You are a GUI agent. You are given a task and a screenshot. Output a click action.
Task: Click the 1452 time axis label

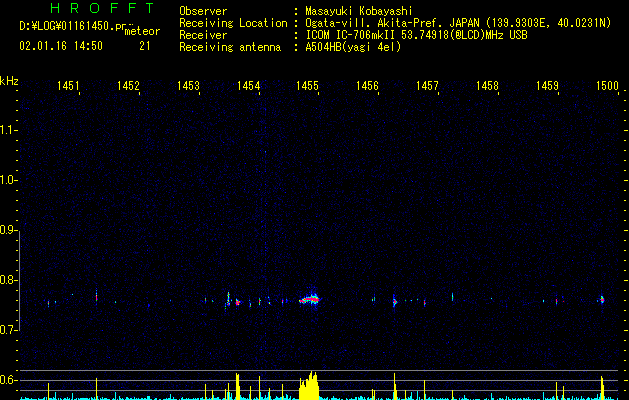(x=128, y=85)
